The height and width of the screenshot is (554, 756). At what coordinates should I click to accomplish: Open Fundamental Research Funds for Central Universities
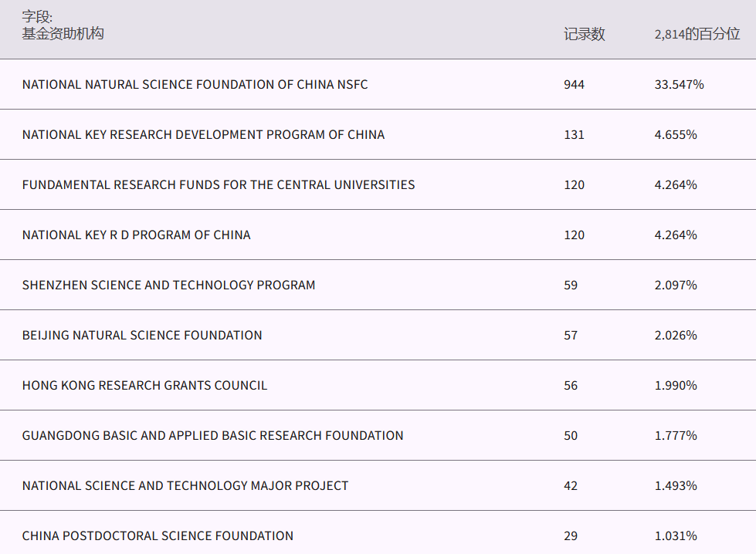219,185
